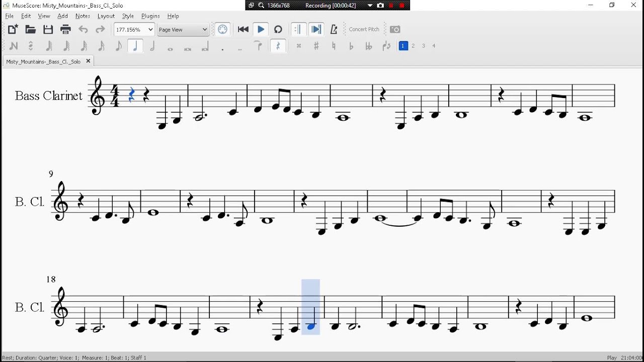Image resolution: width=644 pixels, height=362 pixels.
Task: Create a new score with the New icon
Action: tap(13, 30)
